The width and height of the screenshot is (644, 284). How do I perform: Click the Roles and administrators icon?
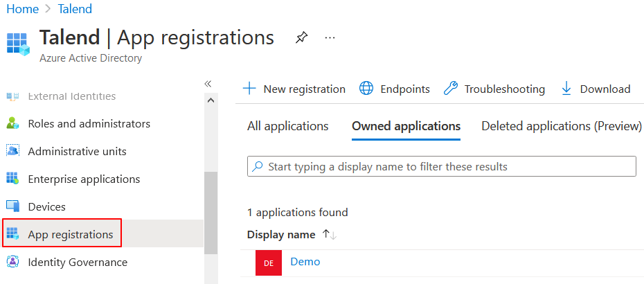click(x=12, y=123)
